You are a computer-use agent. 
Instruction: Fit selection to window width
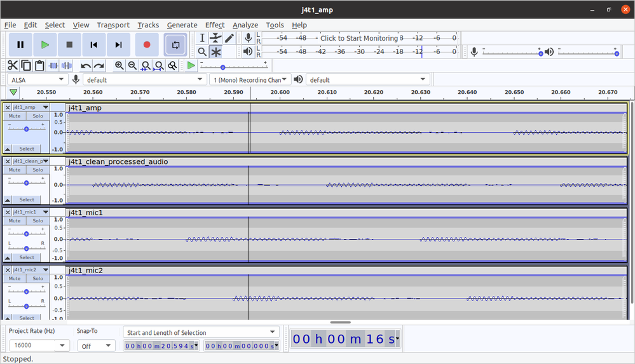point(146,65)
